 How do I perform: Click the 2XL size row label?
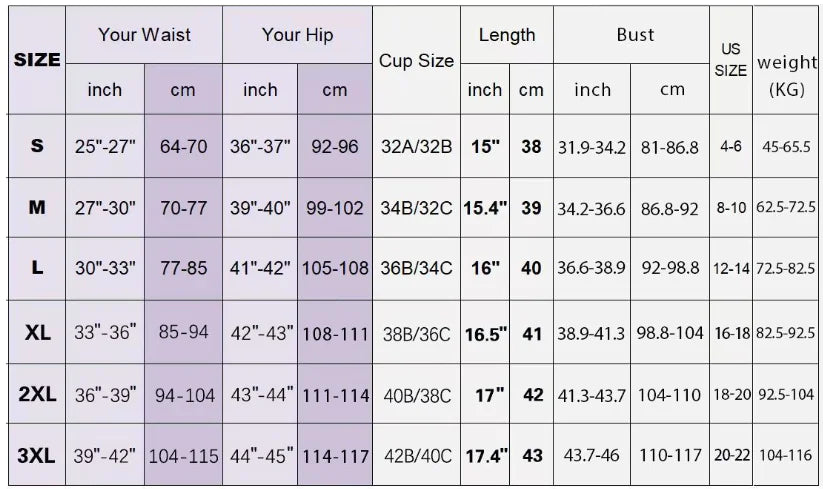37,395
